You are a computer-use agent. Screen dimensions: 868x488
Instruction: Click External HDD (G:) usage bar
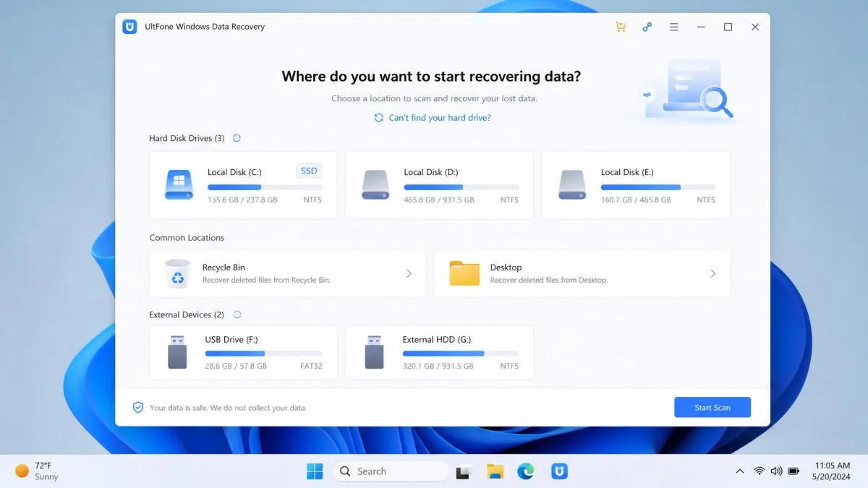(x=461, y=354)
